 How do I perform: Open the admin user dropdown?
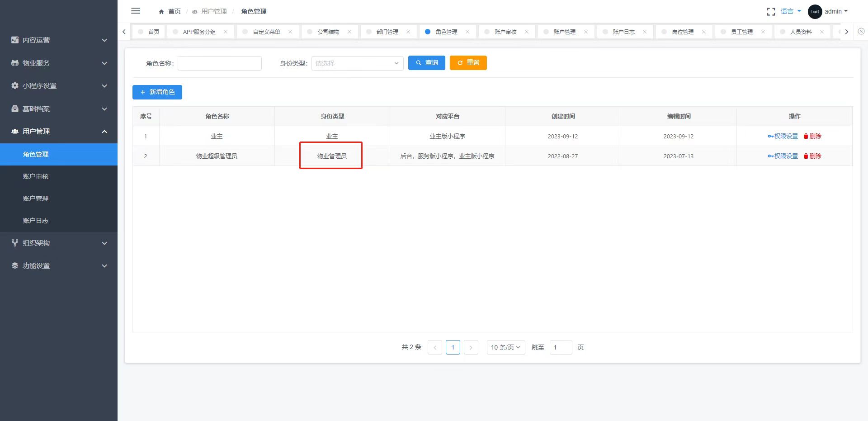click(836, 11)
